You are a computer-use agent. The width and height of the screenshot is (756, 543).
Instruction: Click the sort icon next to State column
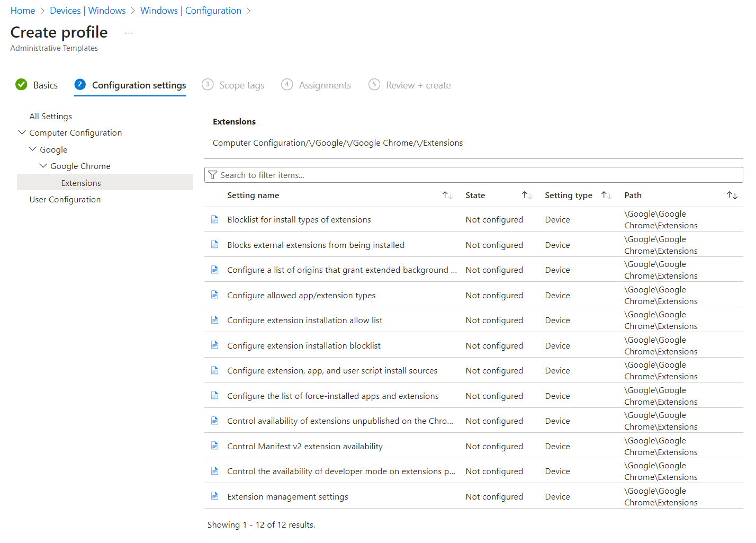click(x=526, y=195)
